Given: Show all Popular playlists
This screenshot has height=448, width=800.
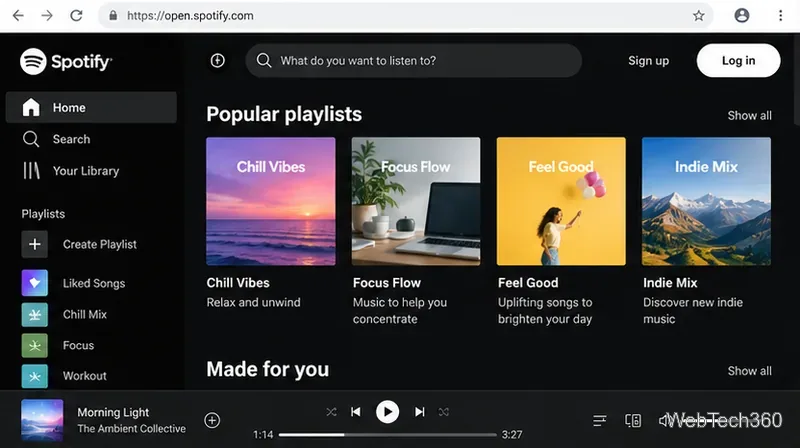Looking at the screenshot, I should click(x=749, y=116).
